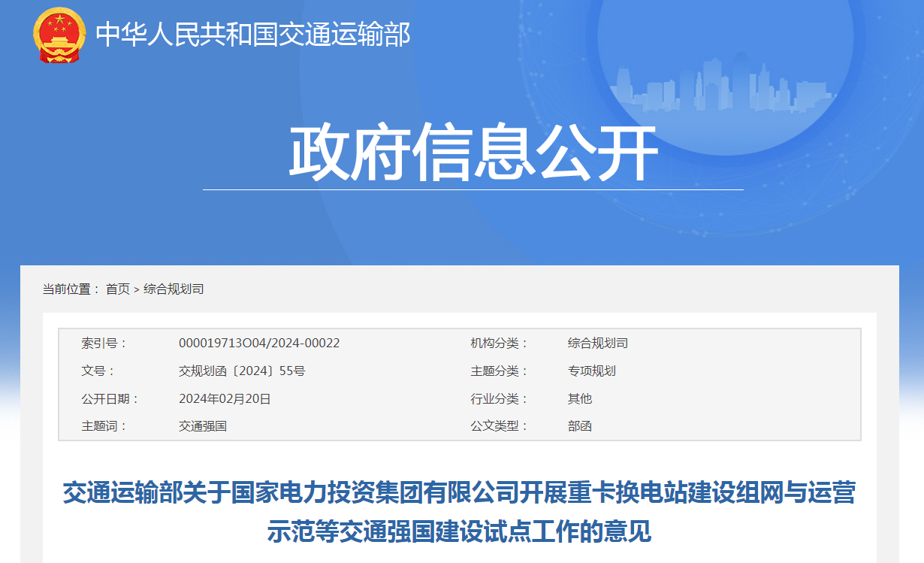Select document number 交规划函〔2024〕55号
Screen dimensions: 924x563
(242, 371)
